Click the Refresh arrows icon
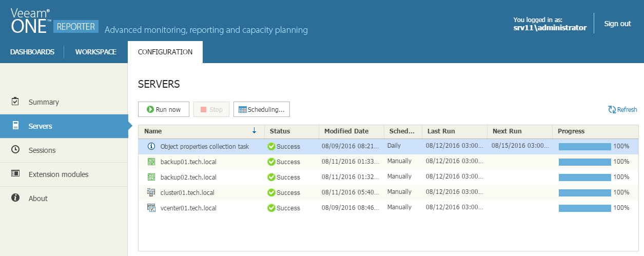The width and height of the screenshot is (644, 256). pos(612,109)
